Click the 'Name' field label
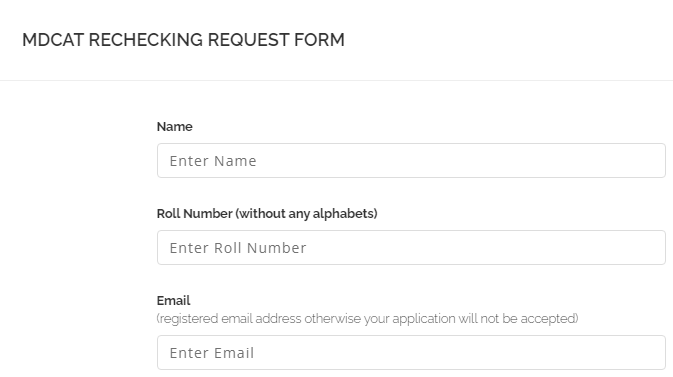673x377 pixels. pos(174,127)
